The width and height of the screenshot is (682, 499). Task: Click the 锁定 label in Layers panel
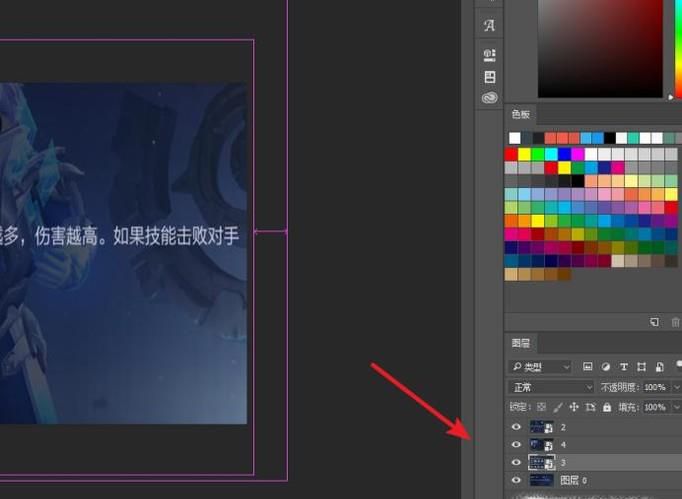(520, 407)
